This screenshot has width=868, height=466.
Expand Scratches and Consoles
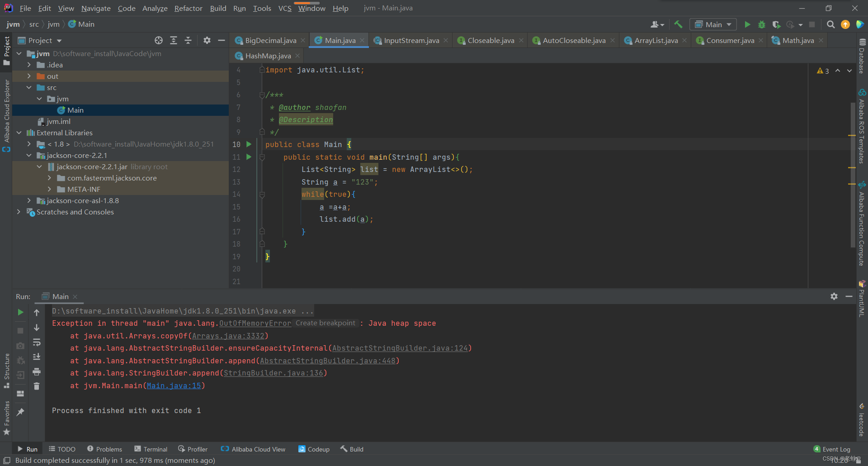(19, 212)
